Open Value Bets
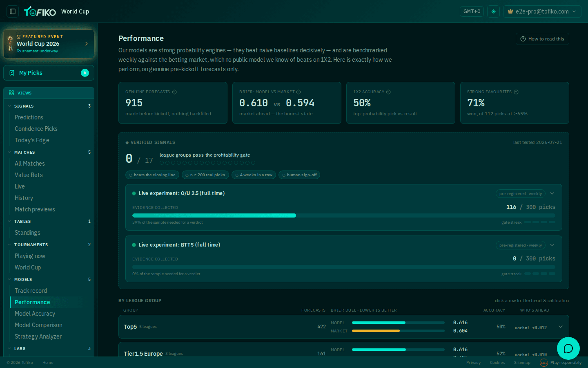Image resolution: width=588 pixels, height=368 pixels. (29, 175)
